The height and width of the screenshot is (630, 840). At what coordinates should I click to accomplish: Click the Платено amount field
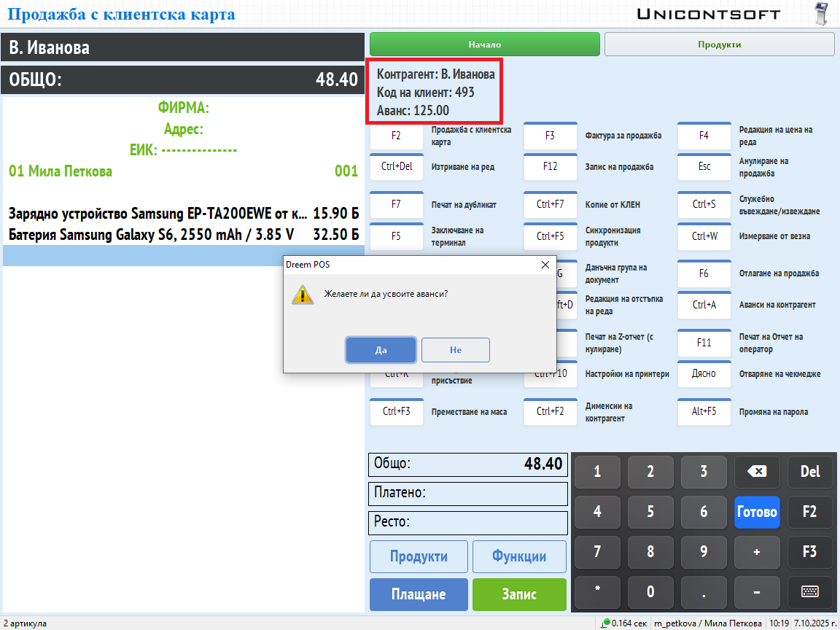click(467, 493)
